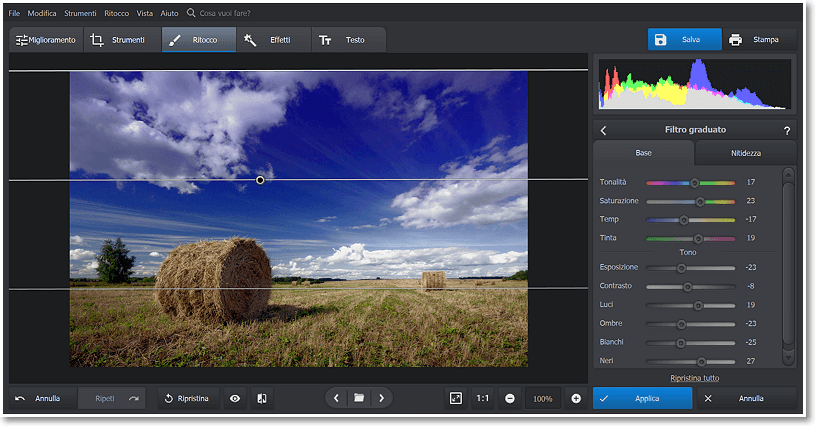Select the Nitidezza tab
Image resolution: width=815 pixels, height=426 pixels.
(x=746, y=153)
